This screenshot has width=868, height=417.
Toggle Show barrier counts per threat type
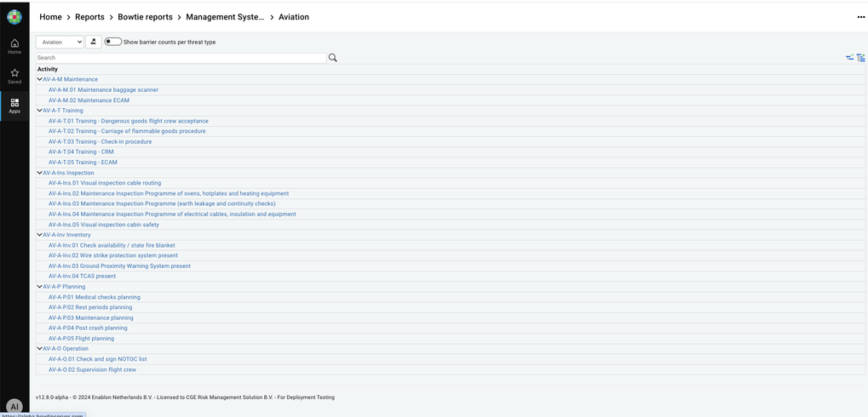coord(112,42)
